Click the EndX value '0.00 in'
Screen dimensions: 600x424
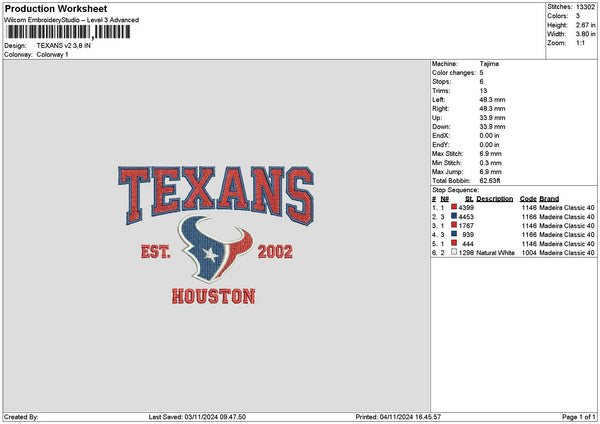click(x=489, y=136)
